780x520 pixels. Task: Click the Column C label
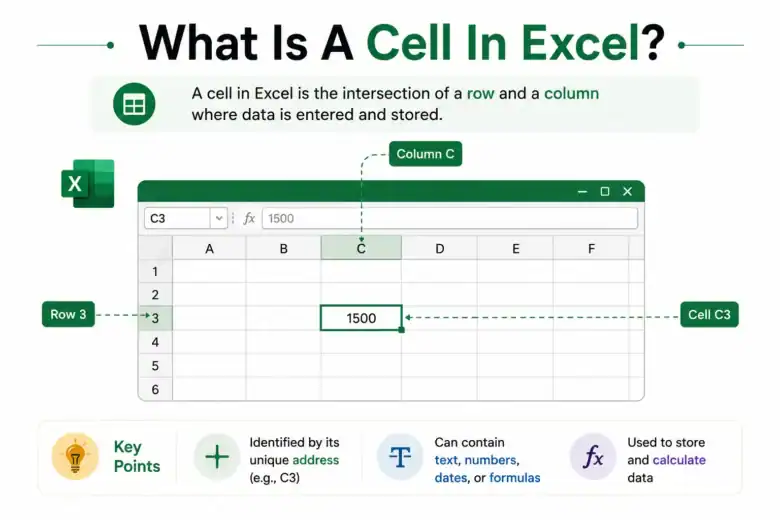click(425, 154)
